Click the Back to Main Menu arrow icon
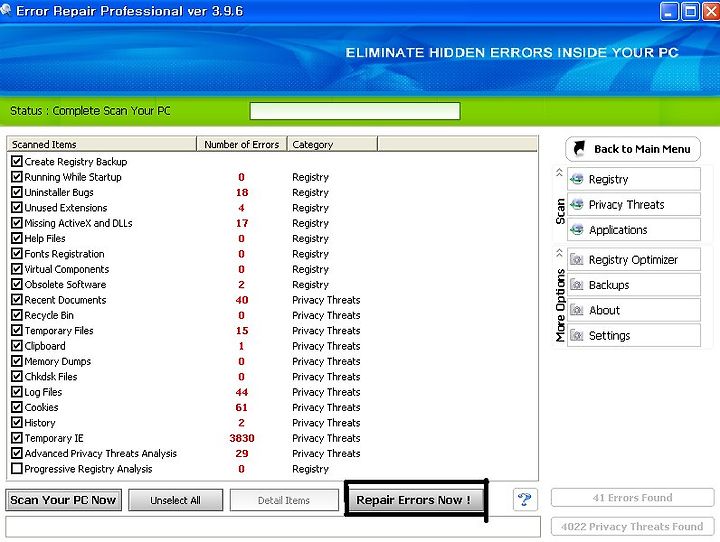The height and width of the screenshot is (542, 720). click(579, 148)
